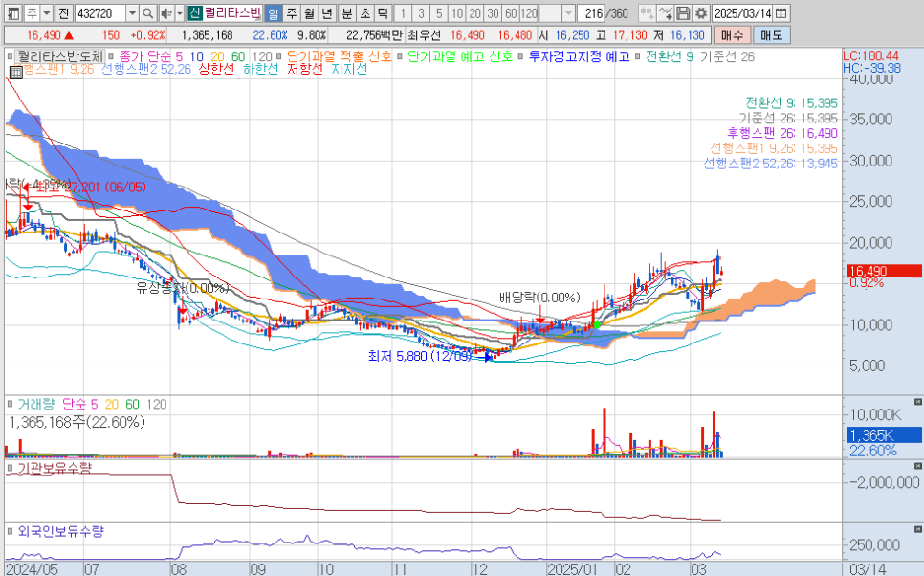Viewport: 924px width, 576px height.
Task: Choose the 1 interval button
Action: [403, 13]
